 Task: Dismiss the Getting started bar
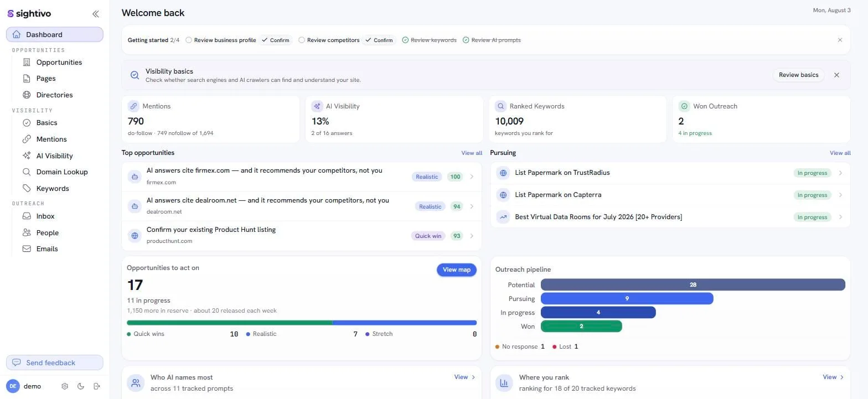click(x=840, y=40)
